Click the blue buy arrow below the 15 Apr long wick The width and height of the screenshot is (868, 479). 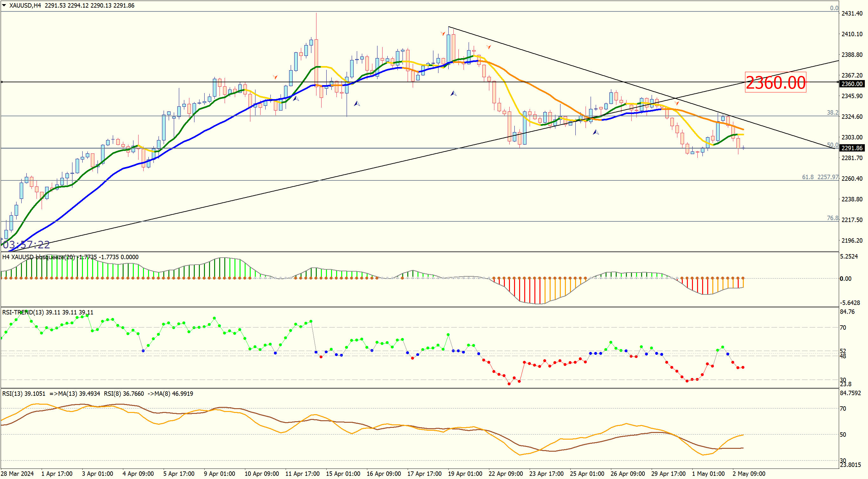tap(357, 104)
